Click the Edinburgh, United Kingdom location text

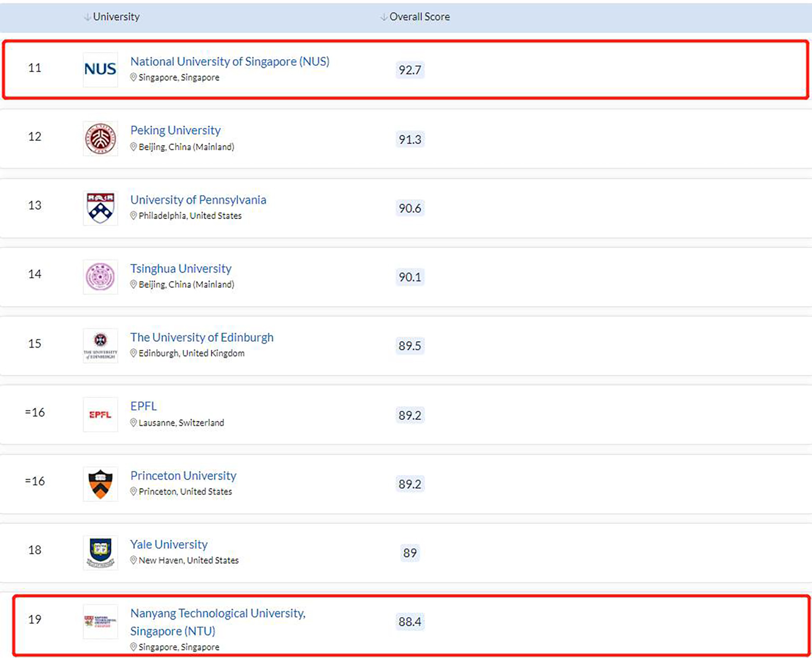pos(192,354)
